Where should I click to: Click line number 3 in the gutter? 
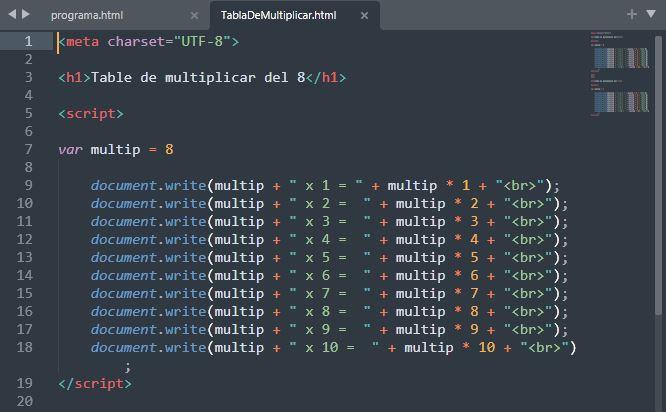pos(28,77)
